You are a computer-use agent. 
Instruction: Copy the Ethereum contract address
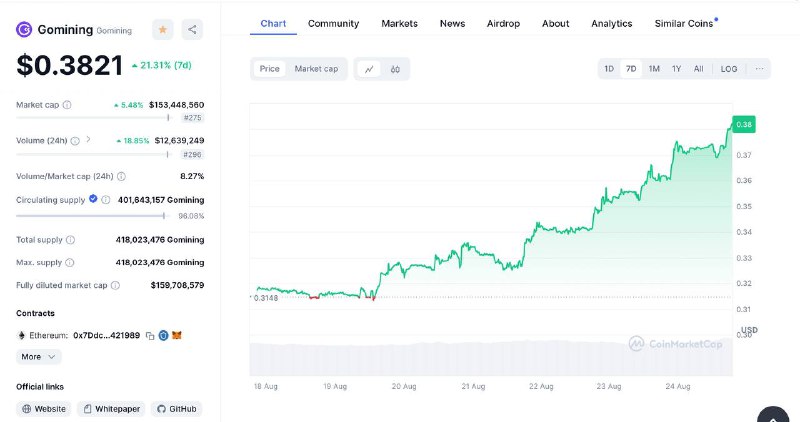150,336
